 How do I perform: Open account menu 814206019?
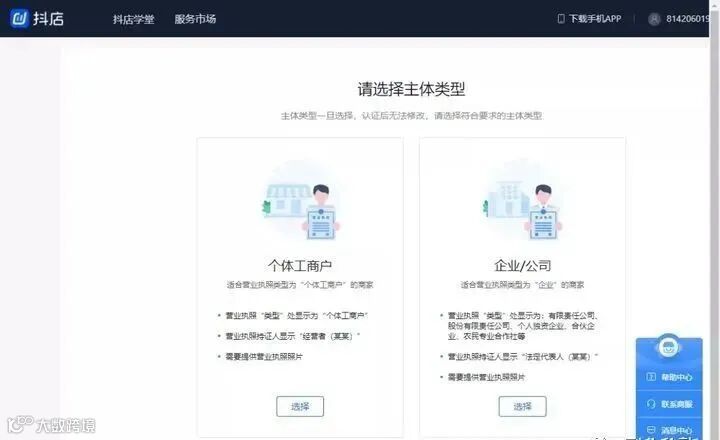click(x=687, y=19)
